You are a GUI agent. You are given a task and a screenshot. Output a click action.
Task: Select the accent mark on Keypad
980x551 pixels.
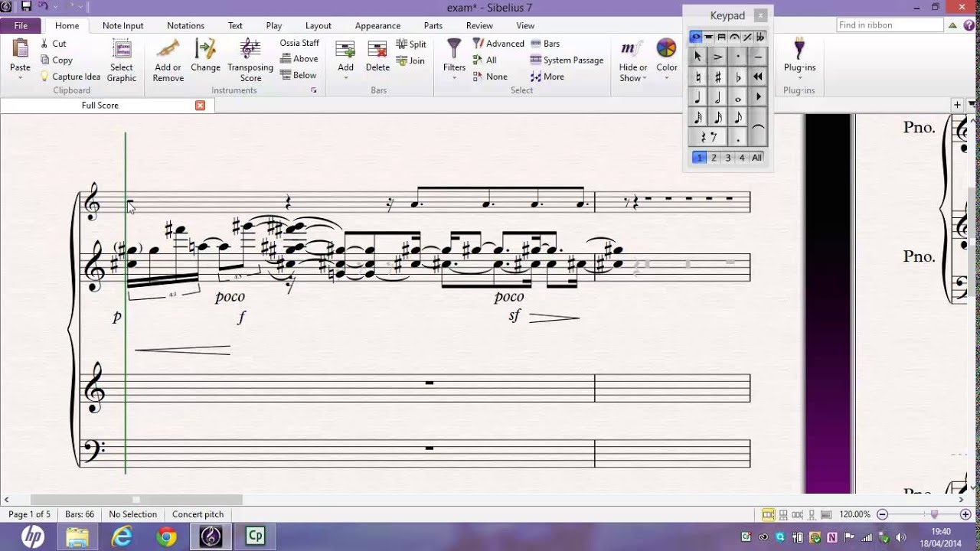718,57
